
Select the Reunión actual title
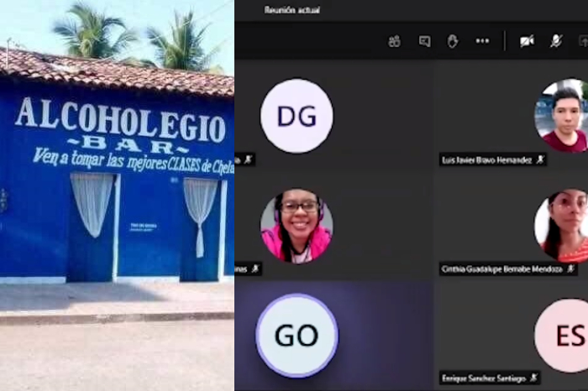click(291, 10)
